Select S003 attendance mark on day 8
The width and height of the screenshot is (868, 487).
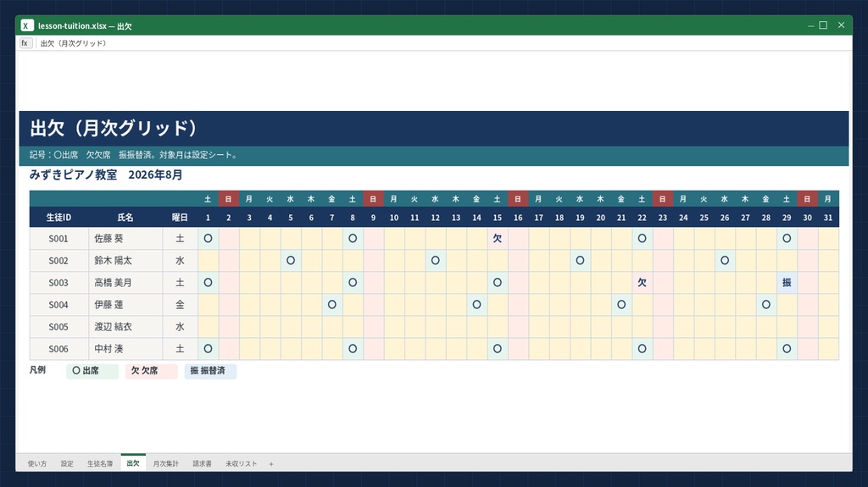(x=353, y=283)
